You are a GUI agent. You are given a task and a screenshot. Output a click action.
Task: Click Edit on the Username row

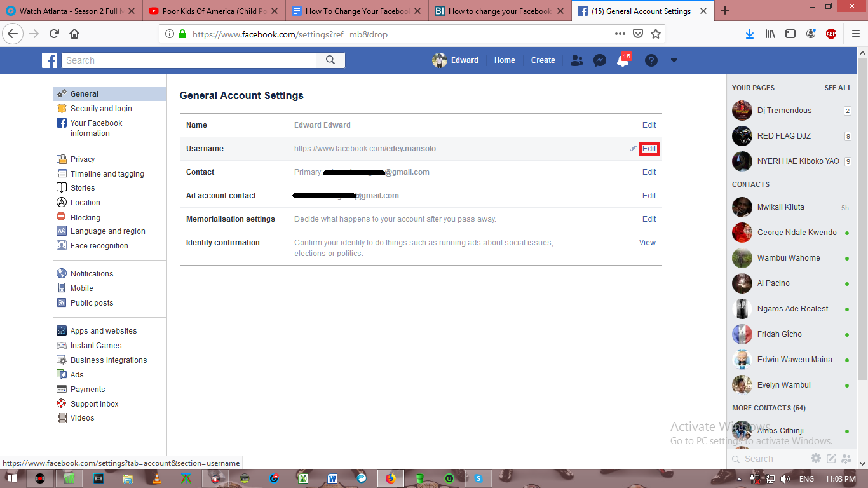point(649,149)
